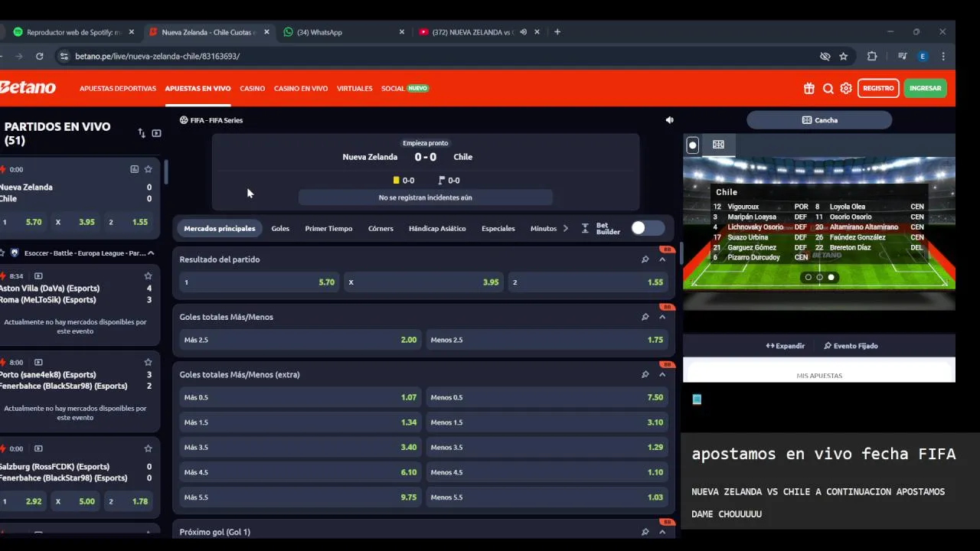Open the search magnifier icon in Betano header
Image resolution: width=980 pixels, height=551 pixels.
[x=828, y=89]
